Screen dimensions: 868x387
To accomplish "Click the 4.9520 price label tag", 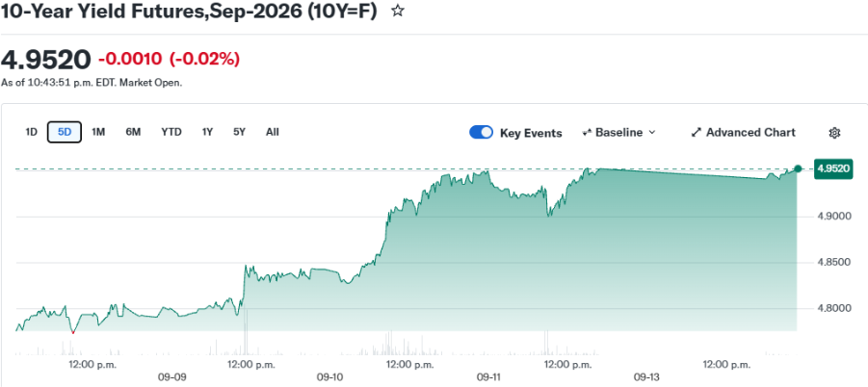I will [x=833, y=168].
